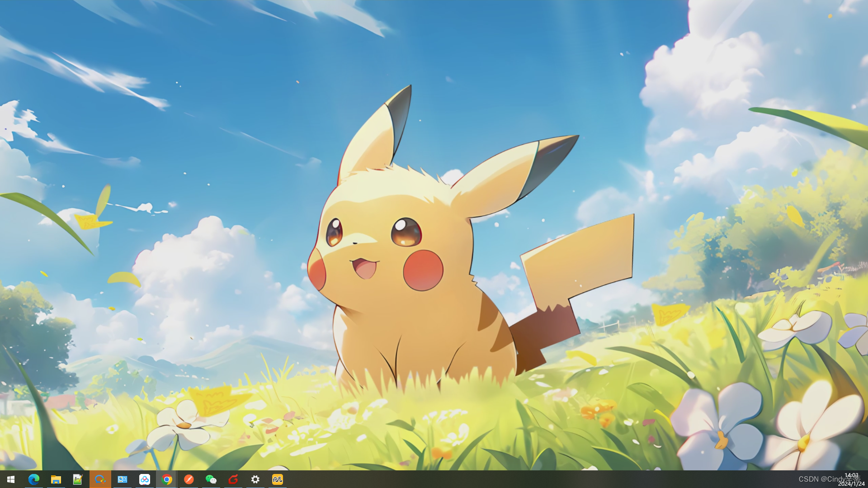Open File Explorer from the taskbar
This screenshot has width=868, height=488.
(x=56, y=479)
